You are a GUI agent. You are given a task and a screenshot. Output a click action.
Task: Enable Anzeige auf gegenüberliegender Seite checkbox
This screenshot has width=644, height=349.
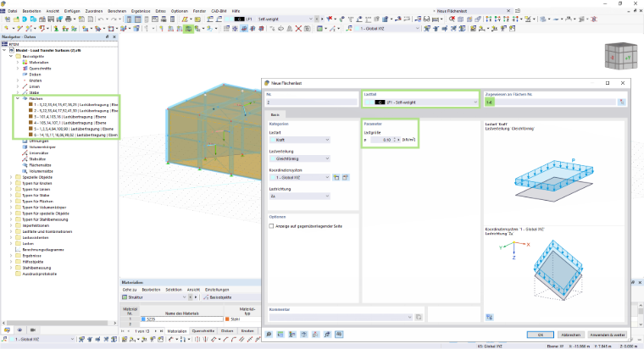tap(271, 226)
